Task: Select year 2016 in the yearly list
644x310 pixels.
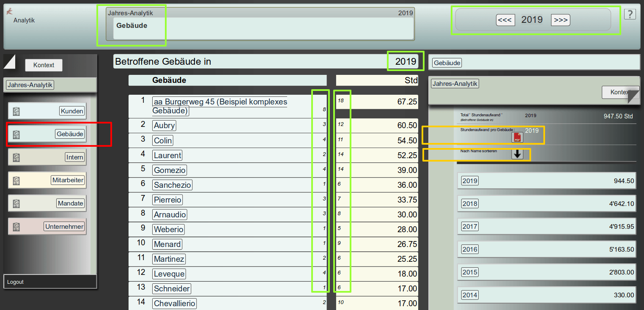Action: (470, 249)
